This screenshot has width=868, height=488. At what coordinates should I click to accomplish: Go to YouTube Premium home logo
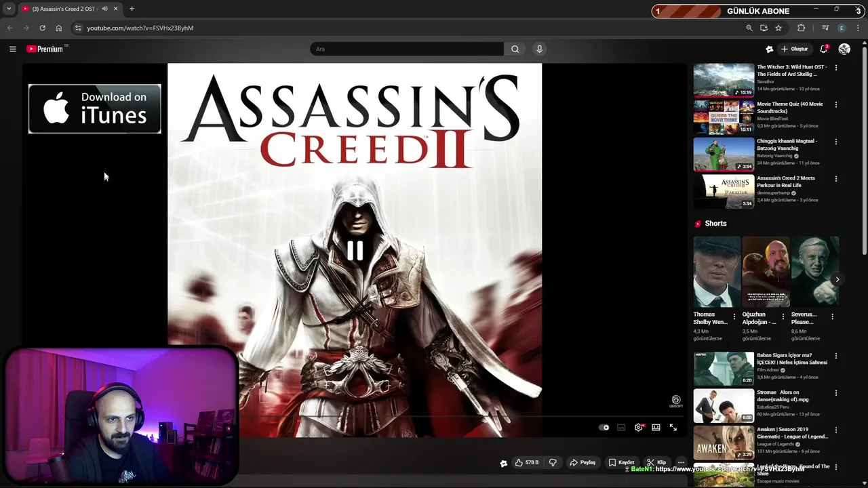pos(46,49)
